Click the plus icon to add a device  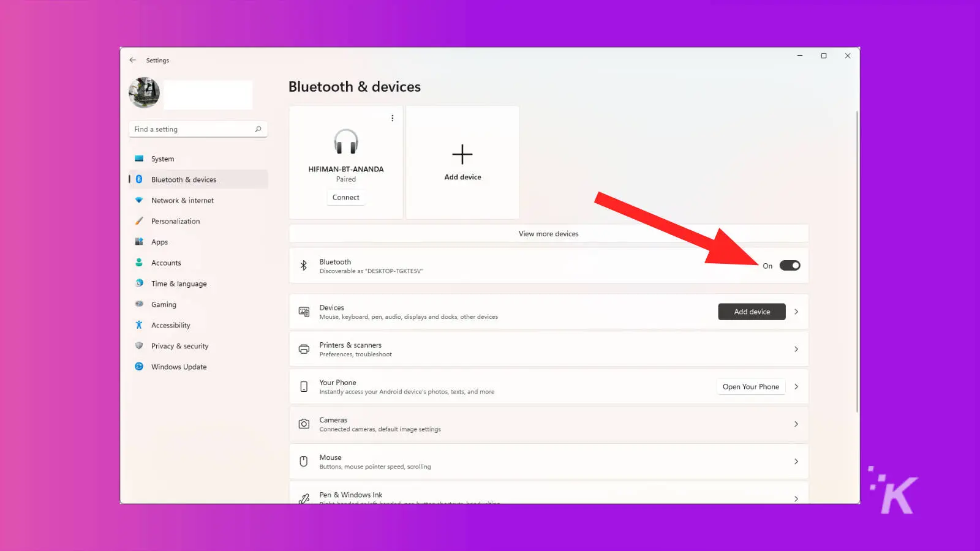coord(462,154)
